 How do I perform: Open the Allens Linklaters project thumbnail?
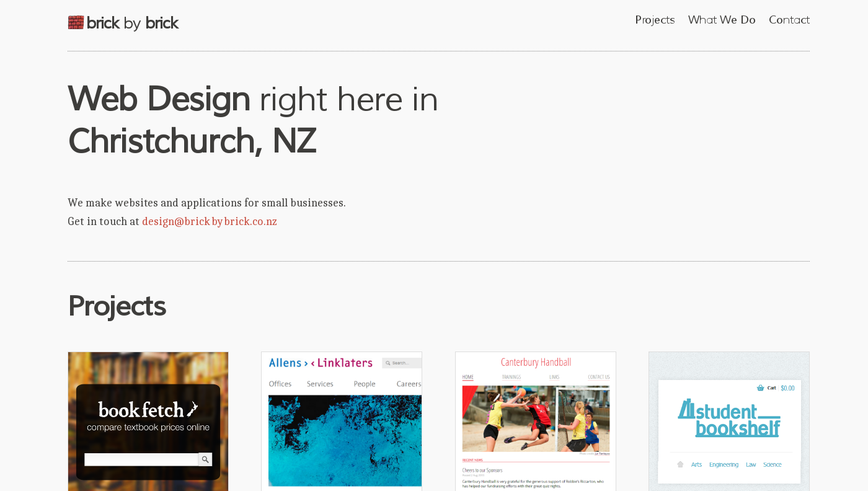342,422
